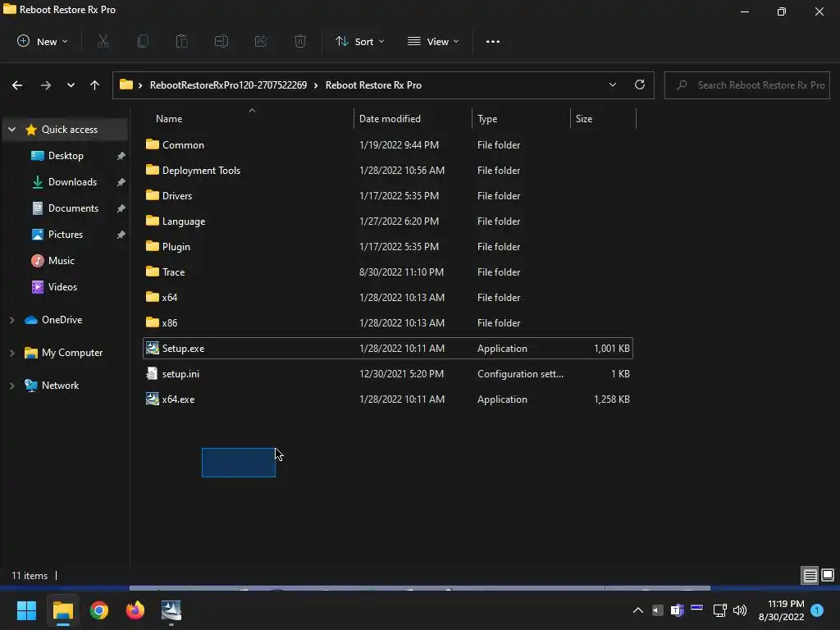The width and height of the screenshot is (840, 630).
Task: Open the Sort dropdown menu
Action: coord(360,41)
